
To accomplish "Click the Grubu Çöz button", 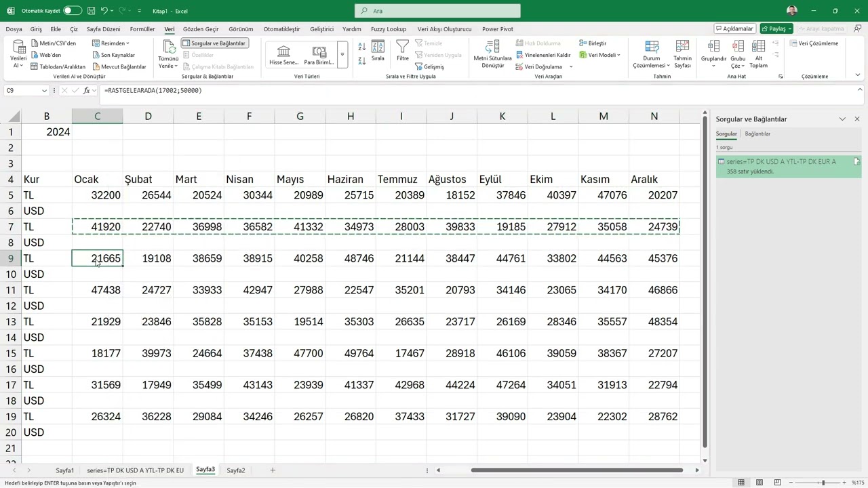I will [x=738, y=55].
